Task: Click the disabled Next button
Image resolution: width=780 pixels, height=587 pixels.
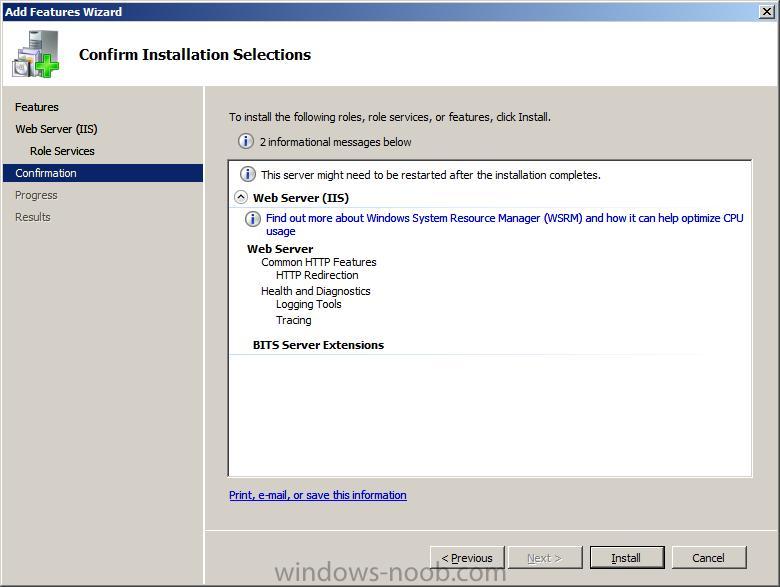Action: tap(545, 558)
